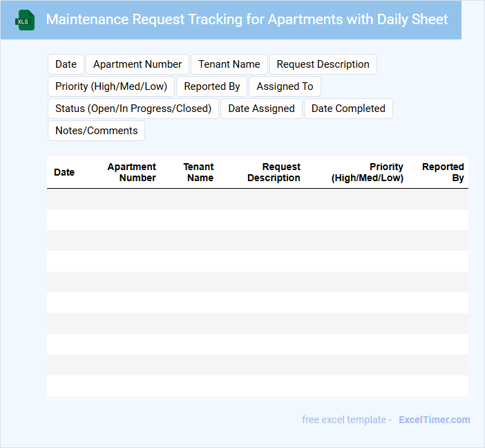The width and height of the screenshot is (485, 448).
Task: Select the Status (Open/In Progress/Closed) tag
Action: click(133, 109)
